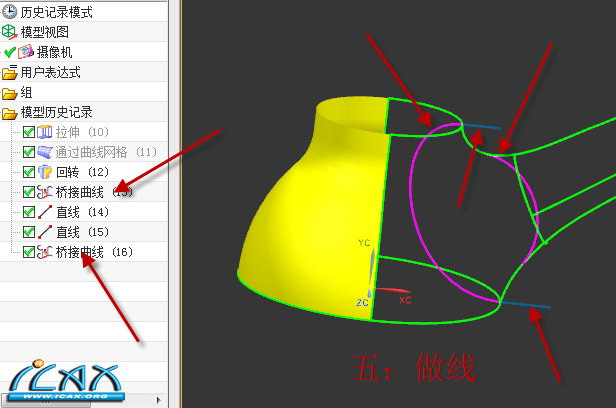The height and width of the screenshot is (408, 616).
Task: Toggle the checkbox for 拉伸 (10)
Action: [x=29, y=132]
